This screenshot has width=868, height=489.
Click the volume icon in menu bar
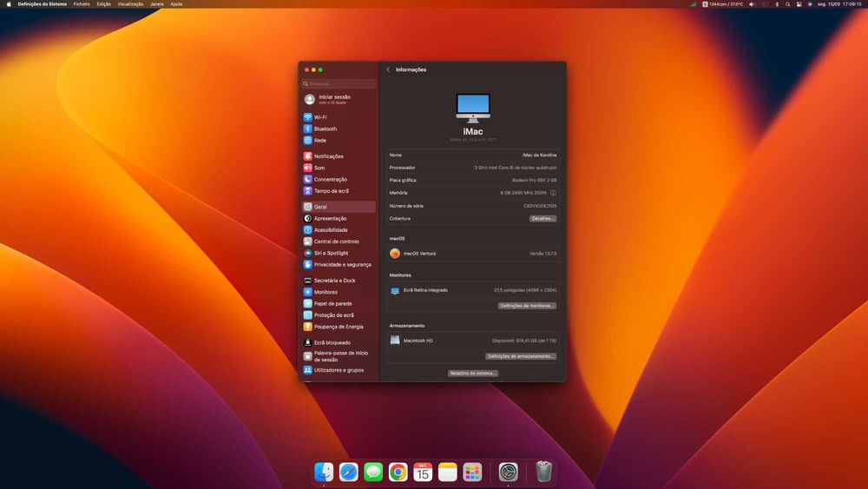click(x=752, y=3)
